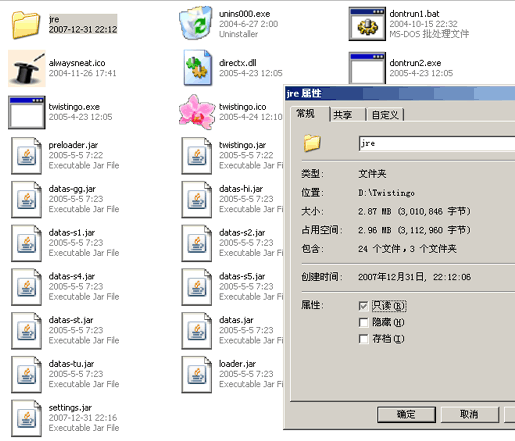Select the datas.jar file name
Viewport: 515px width, 441px height.
point(236,320)
